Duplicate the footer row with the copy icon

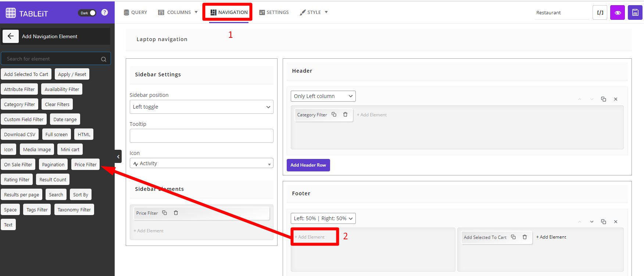click(x=604, y=222)
